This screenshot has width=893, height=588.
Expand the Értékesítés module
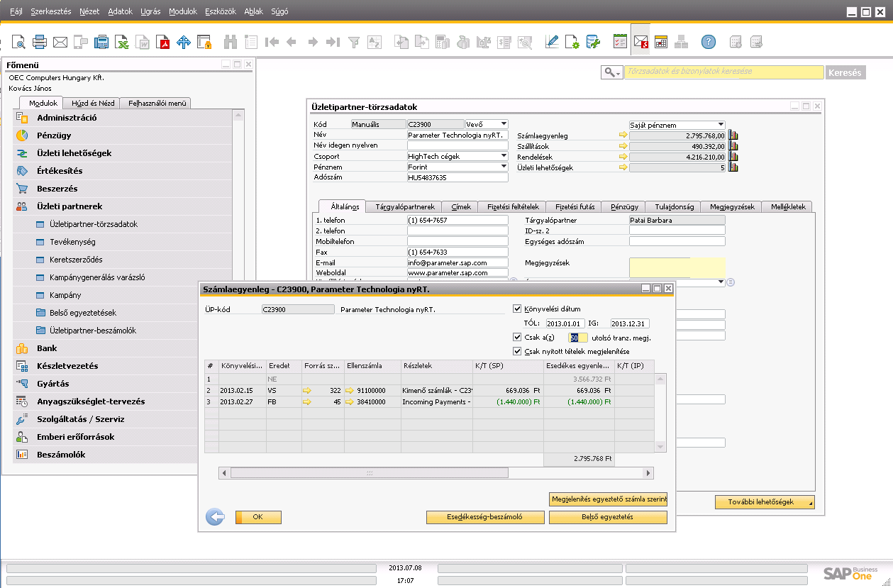[60, 171]
